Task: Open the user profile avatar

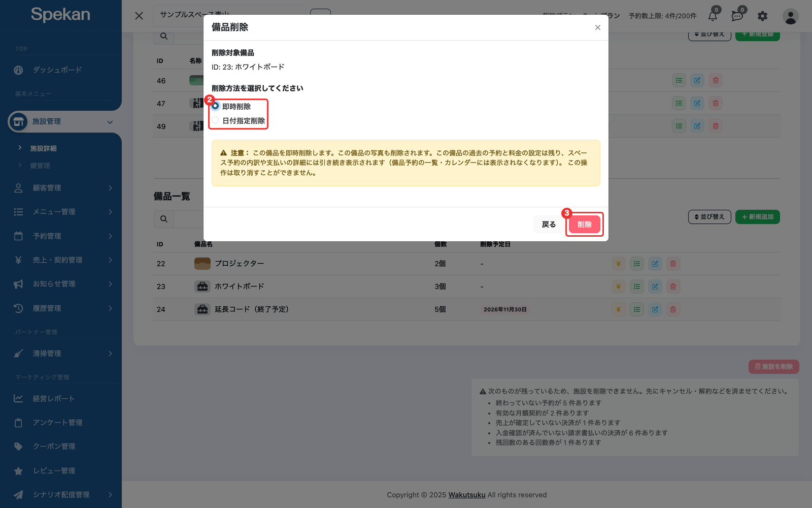Action: [x=790, y=16]
